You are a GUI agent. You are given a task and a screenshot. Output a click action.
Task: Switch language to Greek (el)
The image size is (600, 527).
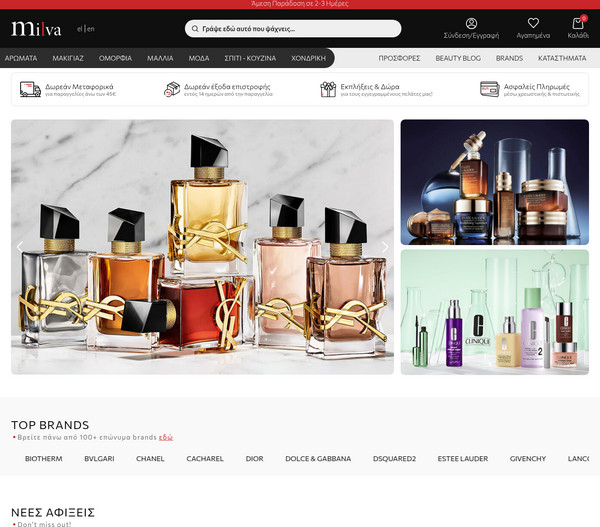pyautogui.click(x=80, y=29)
